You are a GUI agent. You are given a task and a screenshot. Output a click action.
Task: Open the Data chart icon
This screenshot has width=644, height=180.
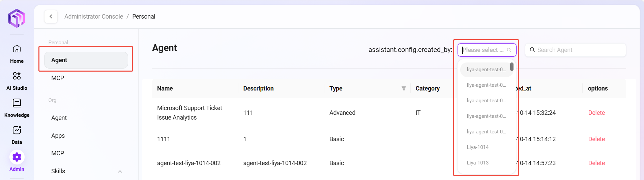(x=17, y=130)
